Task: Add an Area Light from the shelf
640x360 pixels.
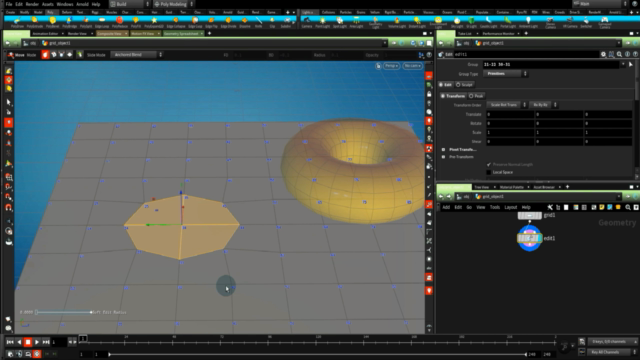Action: (x=356, y=22)
